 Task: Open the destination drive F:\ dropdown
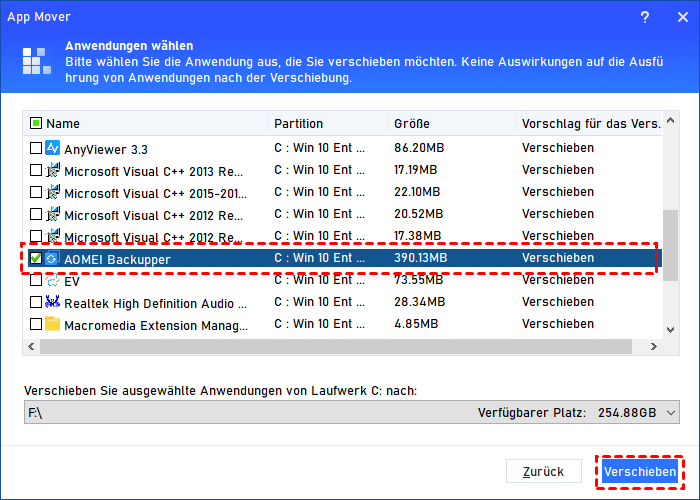coord(352,412)
